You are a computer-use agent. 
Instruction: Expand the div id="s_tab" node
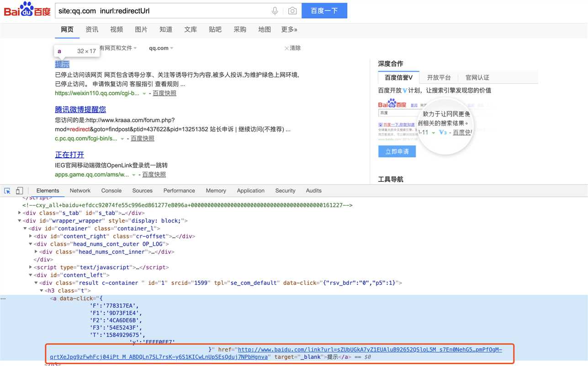pos(20,213)
